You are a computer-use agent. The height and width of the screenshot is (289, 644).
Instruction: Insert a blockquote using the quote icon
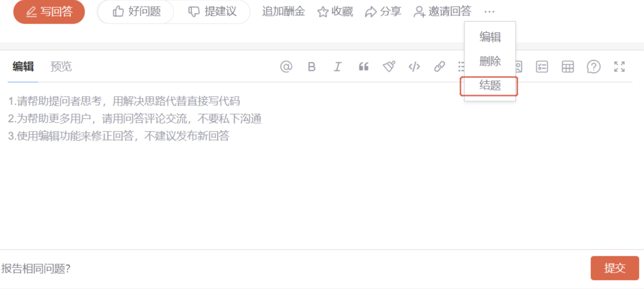point(363,67)
